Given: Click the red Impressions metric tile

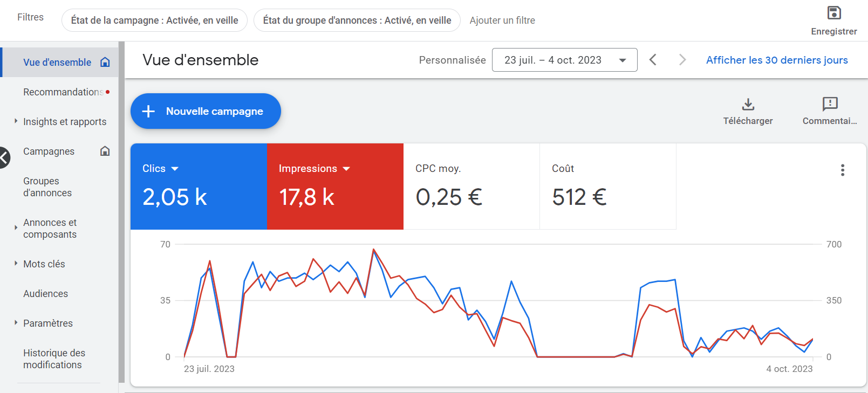Looking at the screenshot, I should (336, 187).
